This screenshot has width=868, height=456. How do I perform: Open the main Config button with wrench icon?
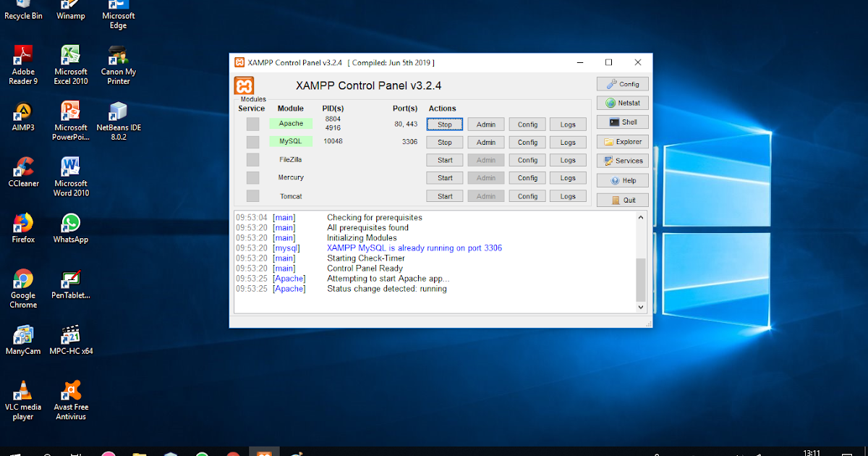click(623, 84)
